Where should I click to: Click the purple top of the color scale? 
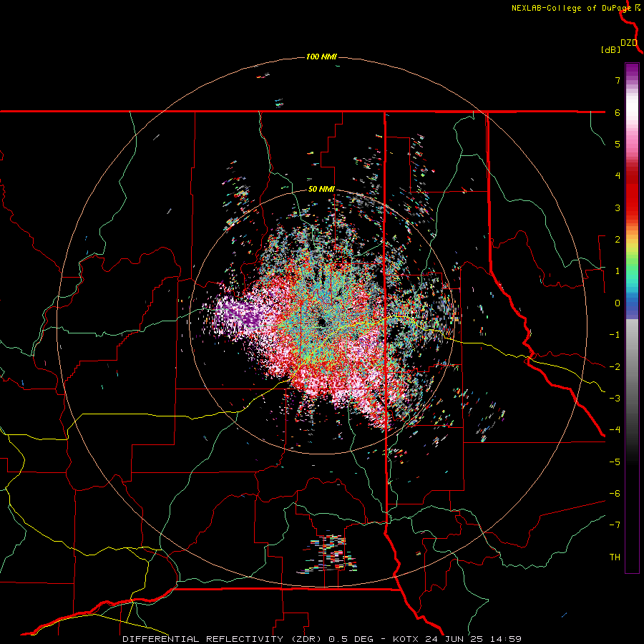click(x=632, y=70)
